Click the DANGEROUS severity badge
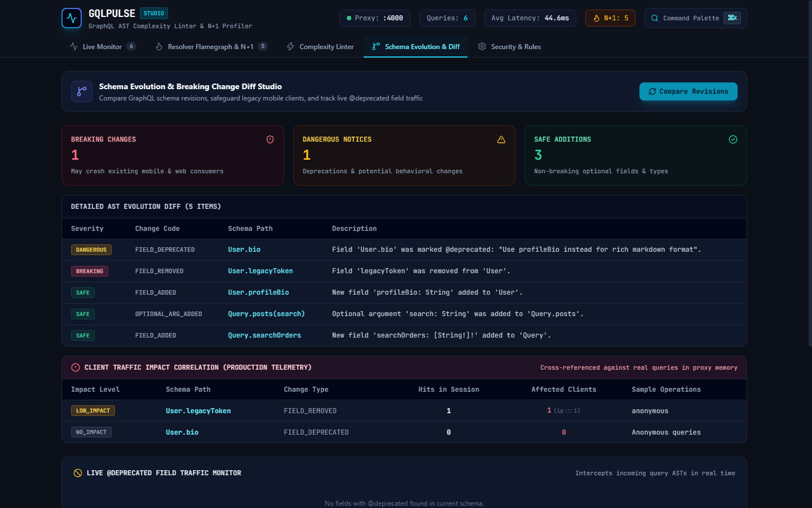The height and width of the screenshot is (508, 812). [x=91, y=249]
